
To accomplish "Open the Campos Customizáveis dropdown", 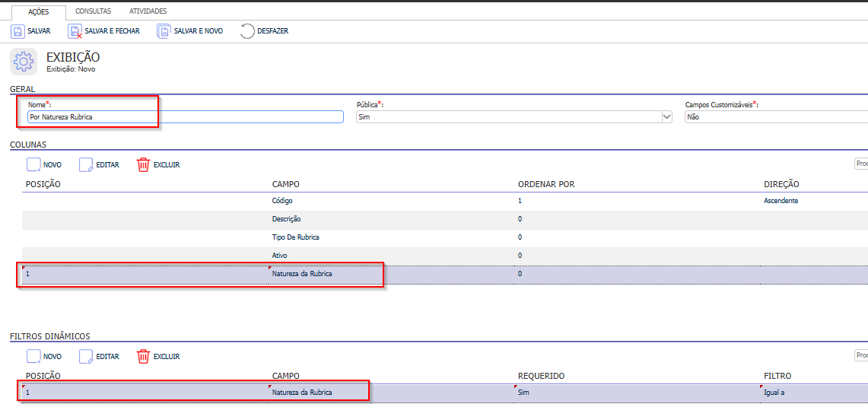I will click(x=776, y=117).
